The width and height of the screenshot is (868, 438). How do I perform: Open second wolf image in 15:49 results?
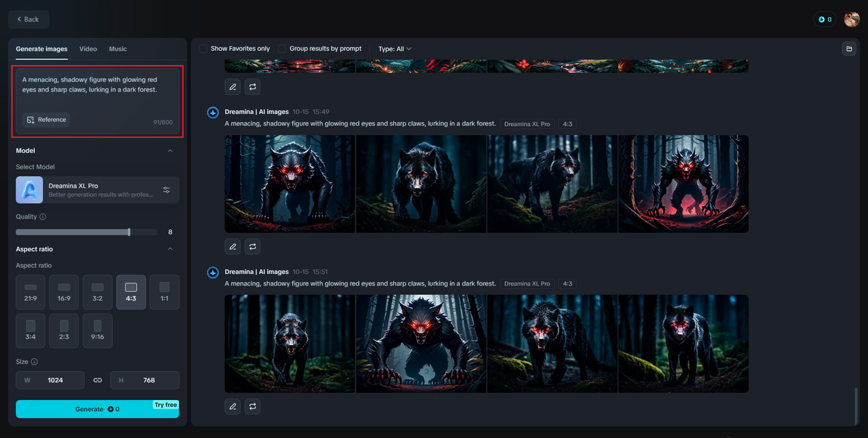(421, 184)
